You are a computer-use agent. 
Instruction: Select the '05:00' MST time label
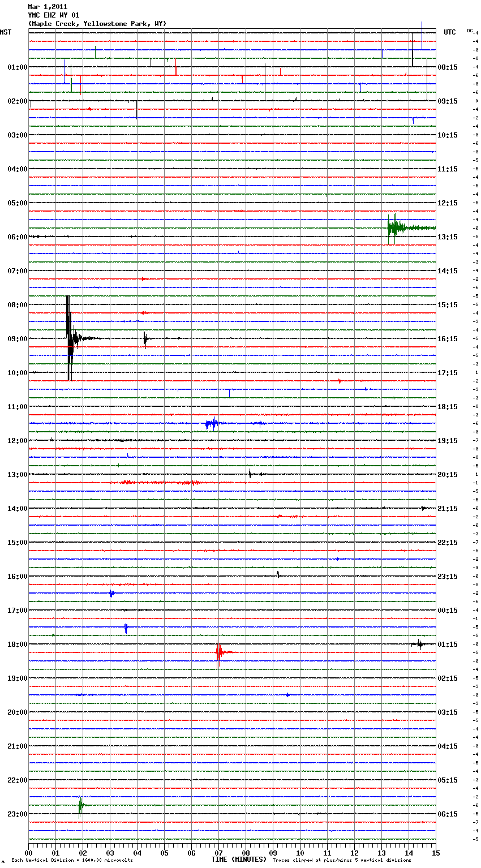tap(18, 203)
